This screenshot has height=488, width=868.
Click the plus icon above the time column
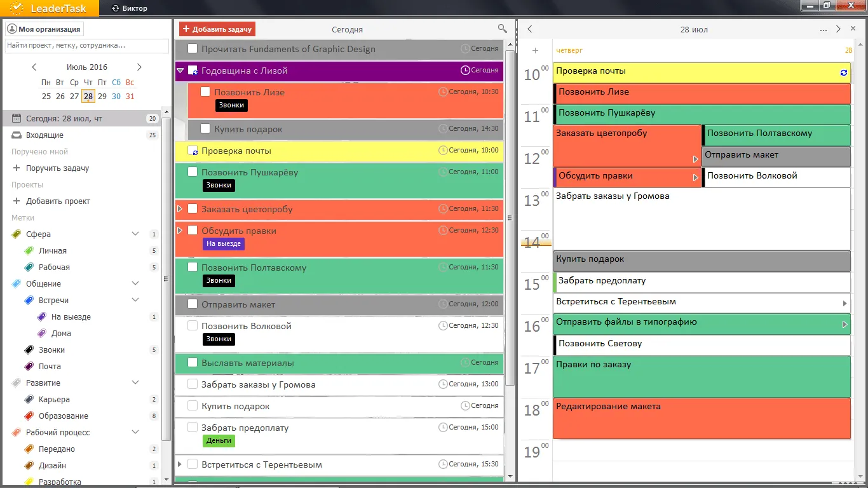pos(535,50)
